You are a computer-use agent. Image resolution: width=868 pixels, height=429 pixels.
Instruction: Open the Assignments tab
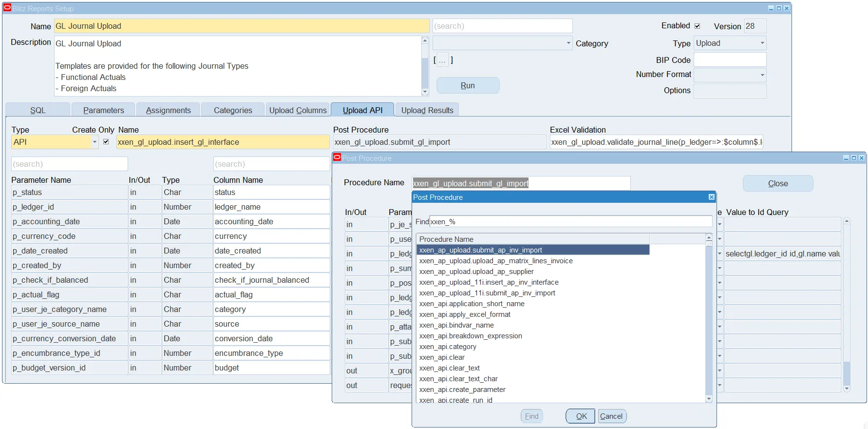point(168,110)
